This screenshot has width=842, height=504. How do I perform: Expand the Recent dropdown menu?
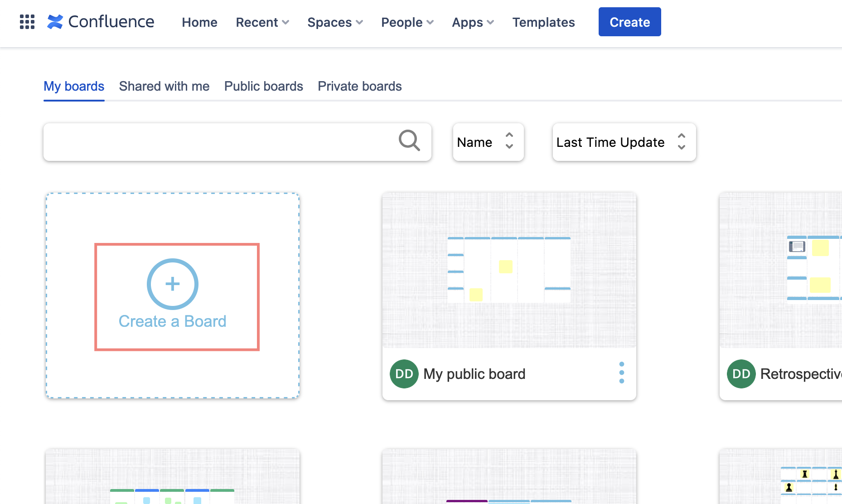coord(262,22)
